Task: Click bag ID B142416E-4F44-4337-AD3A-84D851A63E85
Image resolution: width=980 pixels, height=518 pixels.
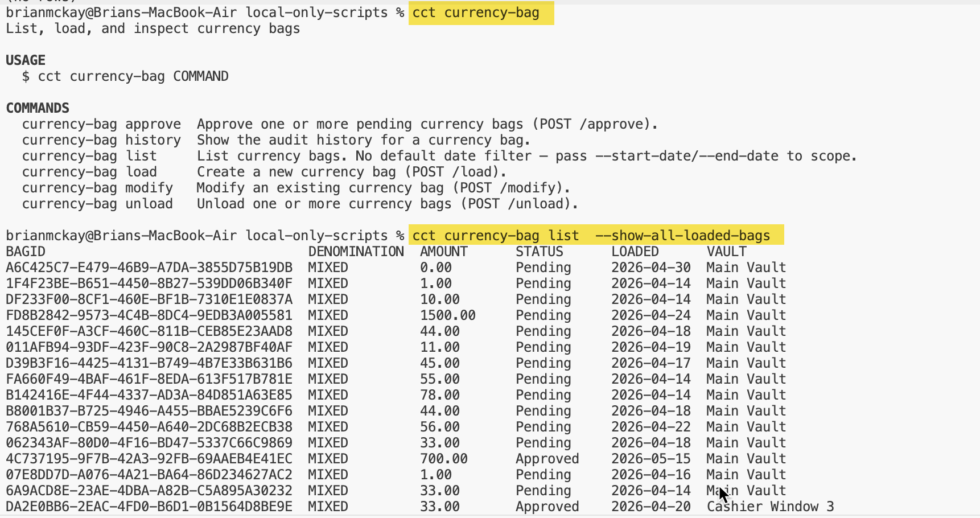Action: (149, 395)
